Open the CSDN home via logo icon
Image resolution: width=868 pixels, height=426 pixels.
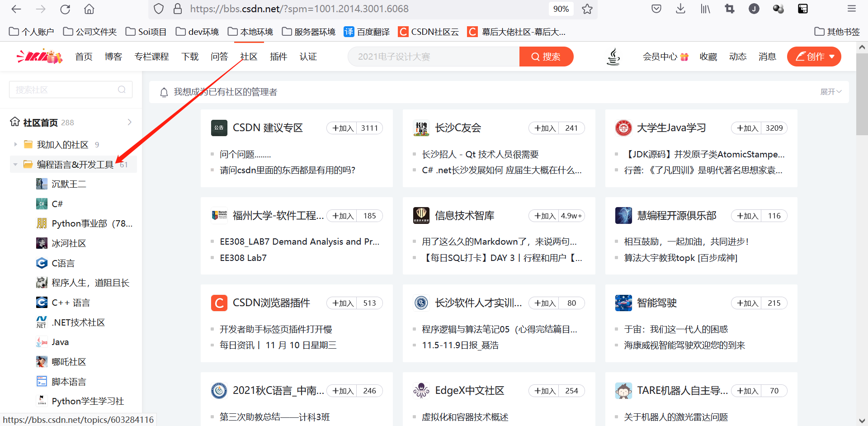coord(39,56)
